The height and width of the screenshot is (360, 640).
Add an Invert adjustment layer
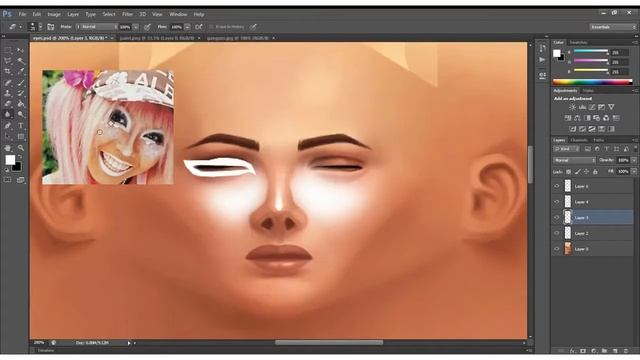573,129
